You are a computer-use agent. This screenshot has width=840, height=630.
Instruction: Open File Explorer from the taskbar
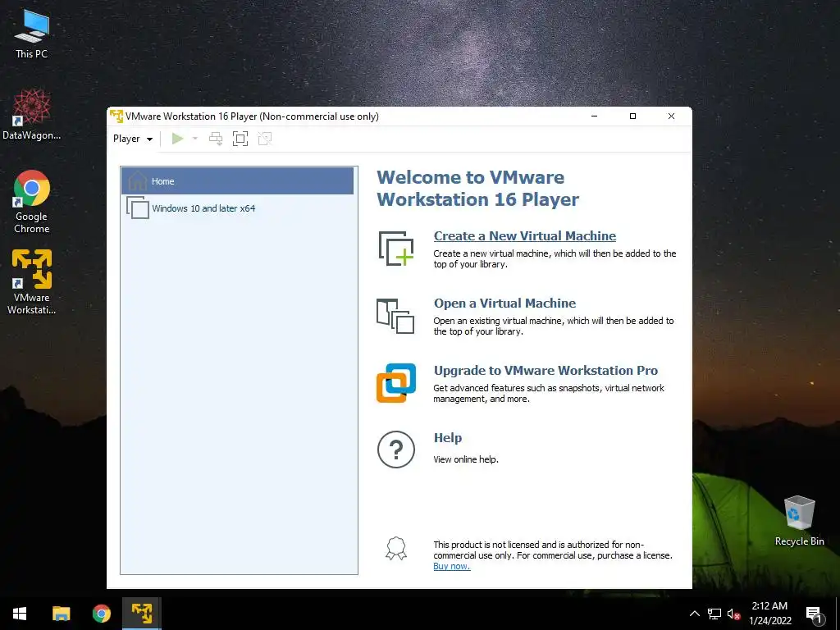[x=61, y=614]
